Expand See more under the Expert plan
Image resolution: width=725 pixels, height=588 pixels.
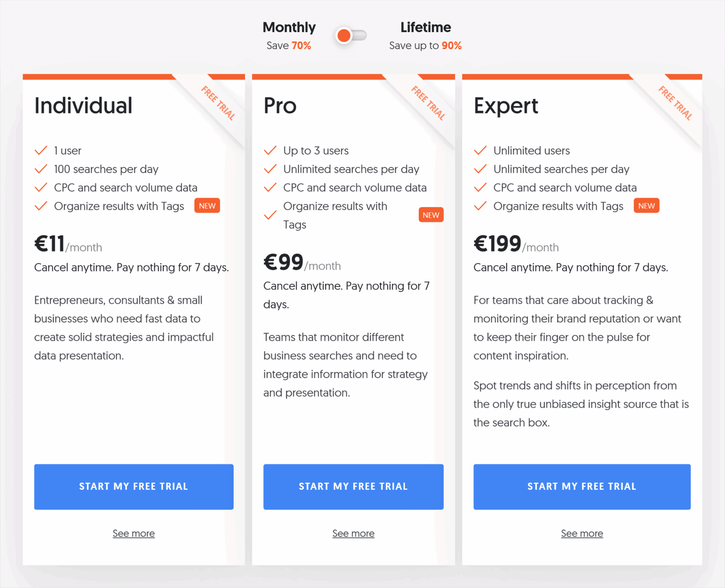point(582,533)
